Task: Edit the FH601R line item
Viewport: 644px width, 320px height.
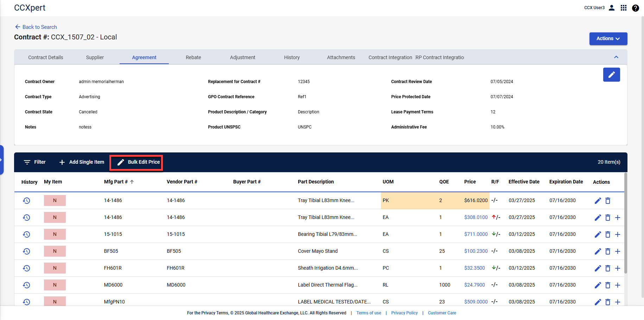Action: point(598,268)
